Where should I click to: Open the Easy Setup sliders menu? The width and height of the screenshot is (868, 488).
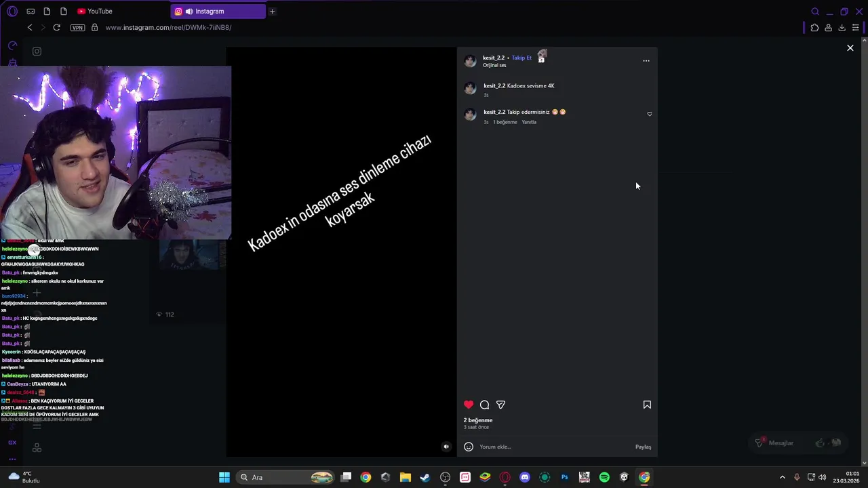[856, 28]
